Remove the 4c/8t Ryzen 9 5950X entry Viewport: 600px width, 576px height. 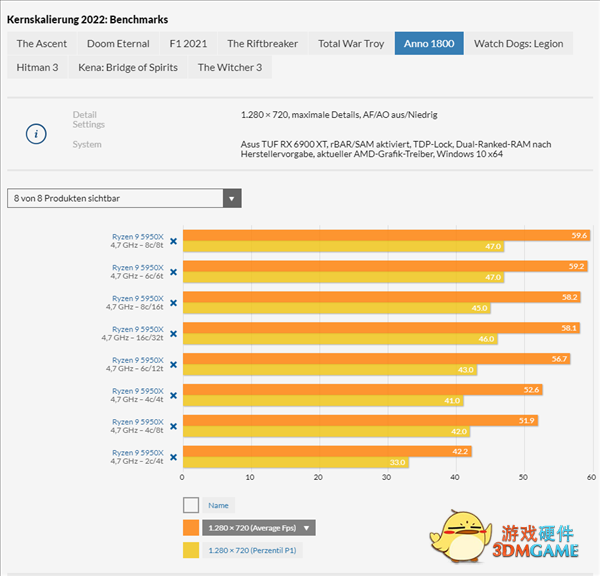pyautogui.click(x=173, y=427)
